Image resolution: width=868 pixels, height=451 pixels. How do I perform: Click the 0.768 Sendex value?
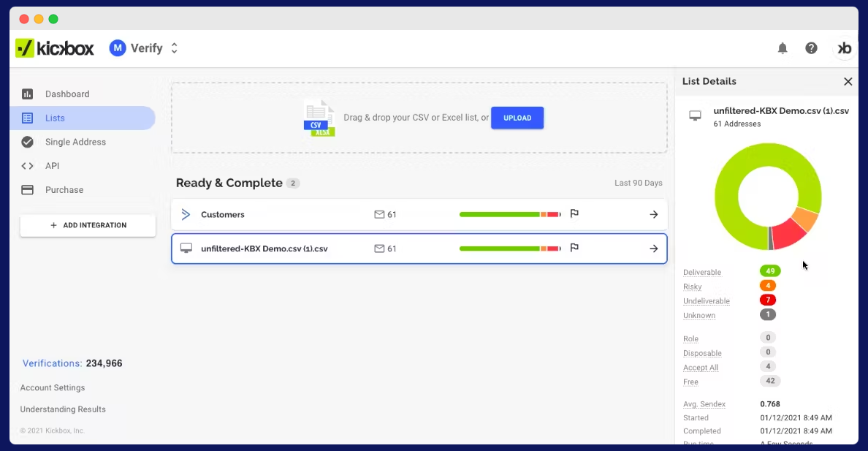pos(770,404)
